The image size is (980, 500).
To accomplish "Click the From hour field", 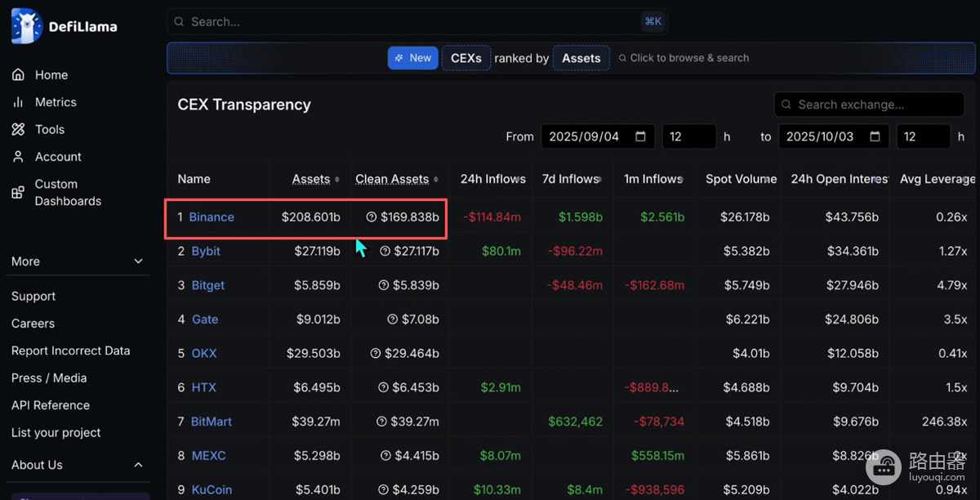I will 688,136.
